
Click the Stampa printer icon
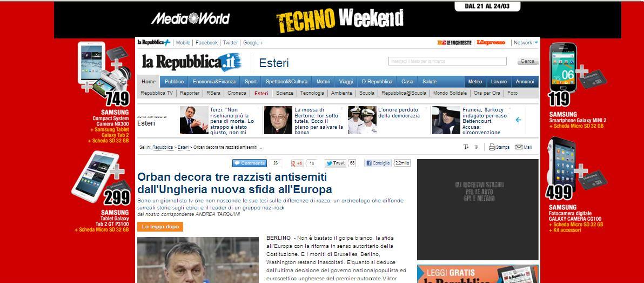[x=492, y=147]
